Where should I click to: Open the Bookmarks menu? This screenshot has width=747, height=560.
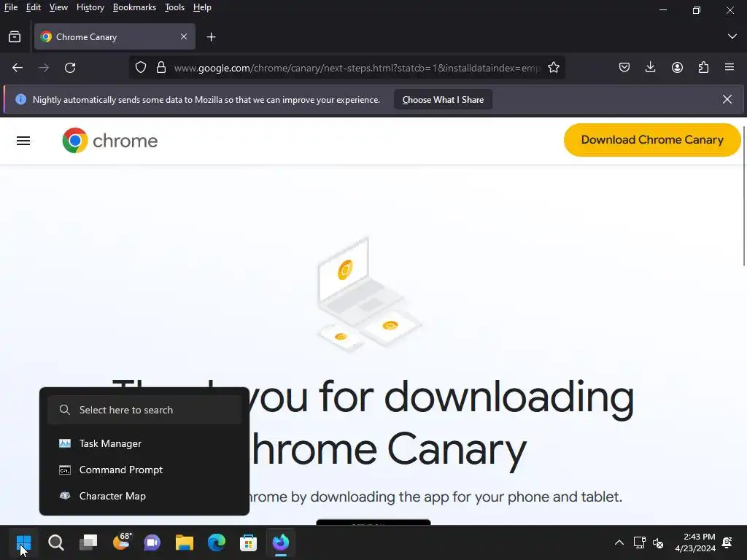click(x=134, y=7)
